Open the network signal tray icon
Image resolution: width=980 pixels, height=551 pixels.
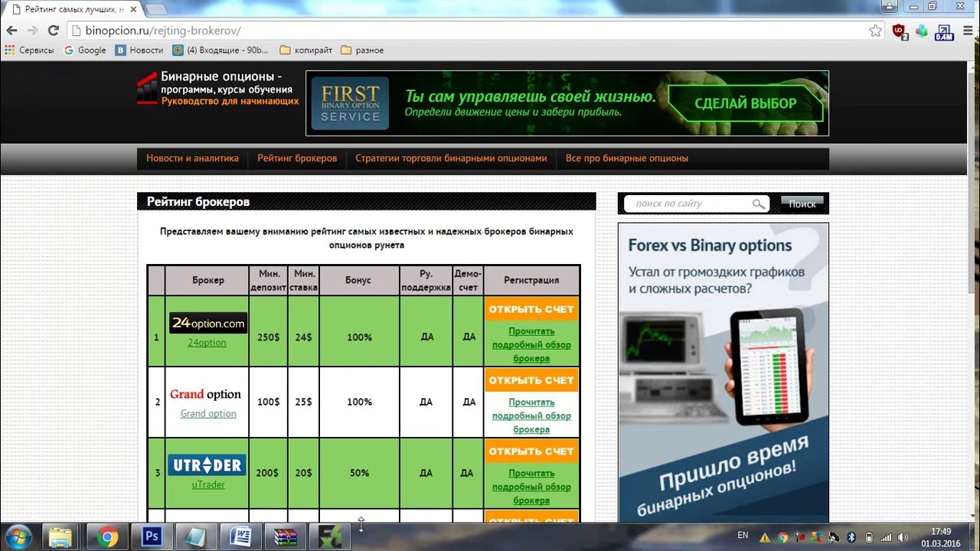(x=886, y=537)
